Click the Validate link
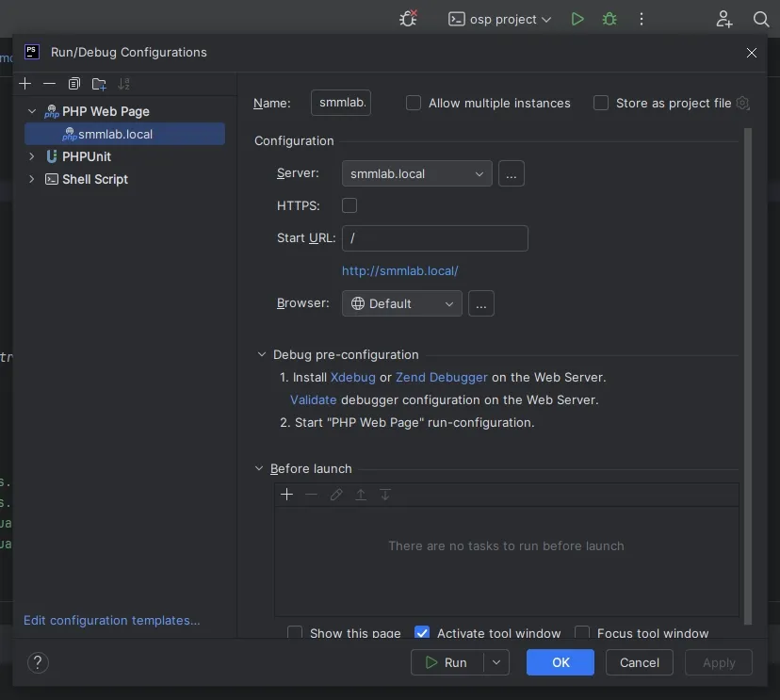The image size is (780, 700). [314, 399]
